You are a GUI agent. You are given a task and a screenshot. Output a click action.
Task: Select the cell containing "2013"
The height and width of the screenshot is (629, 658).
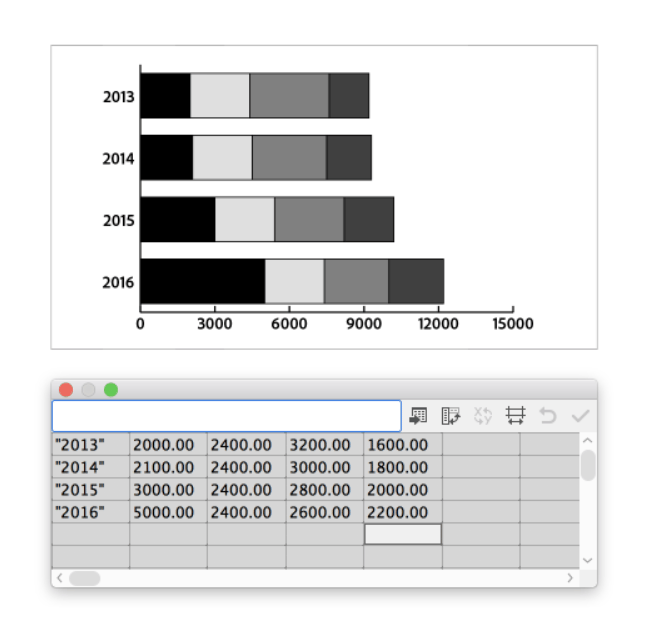pyautogui.click(x=91, y=445)
